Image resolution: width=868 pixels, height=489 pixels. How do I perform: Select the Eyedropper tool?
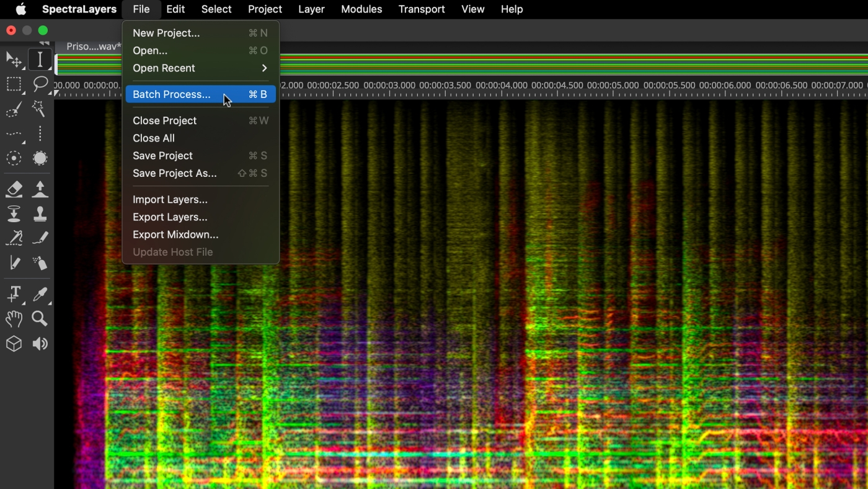(40, 294)
